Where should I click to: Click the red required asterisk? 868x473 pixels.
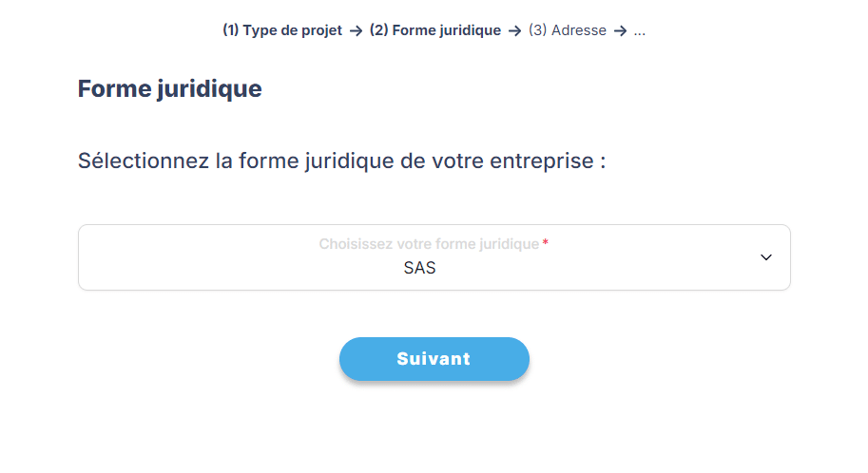[x=546, y=244]
